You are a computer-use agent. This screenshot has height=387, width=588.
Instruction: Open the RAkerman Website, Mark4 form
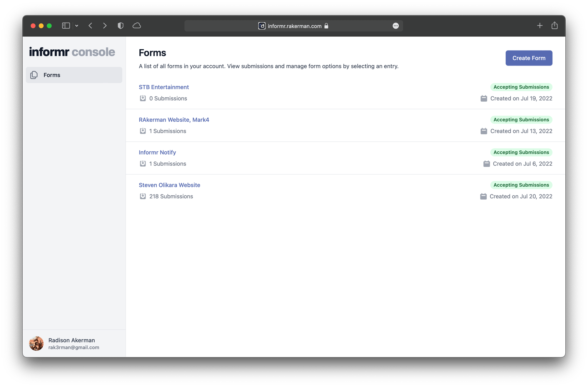pyautogui.click(x=174, y=120)
